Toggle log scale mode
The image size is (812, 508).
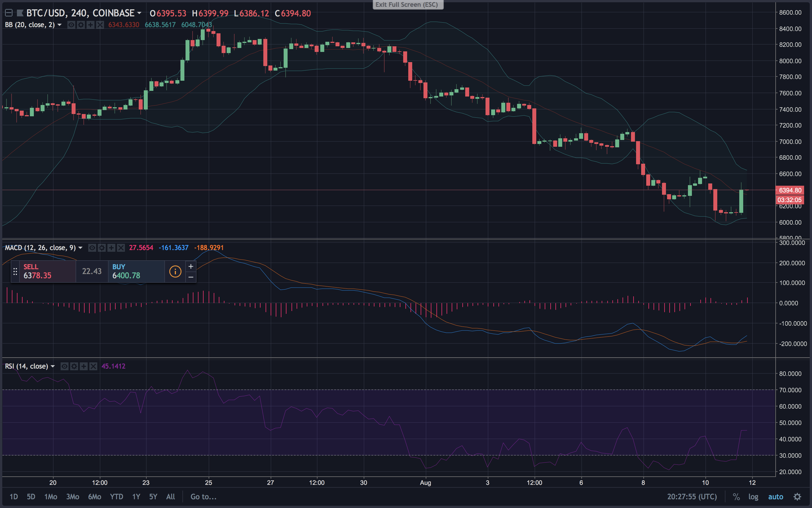[753, 497]
